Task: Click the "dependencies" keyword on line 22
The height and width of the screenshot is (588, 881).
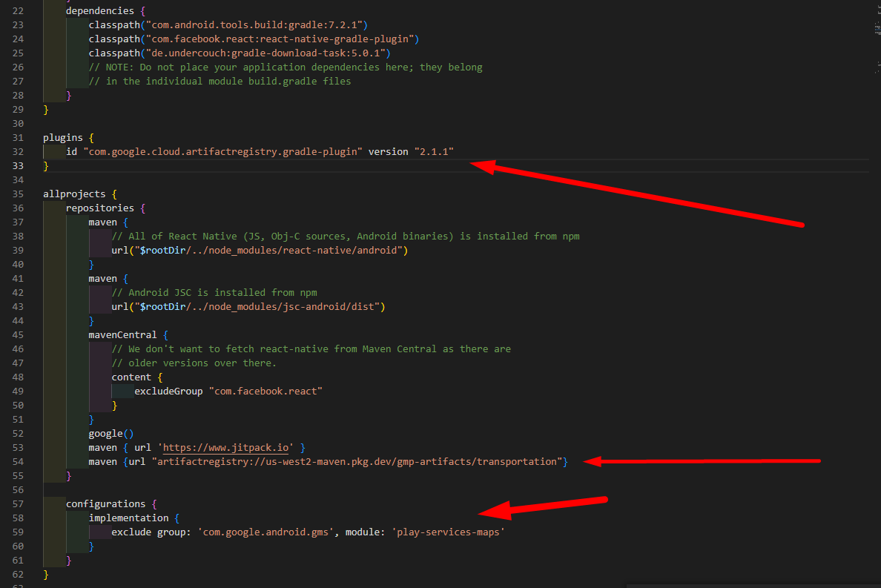Action: [x=100, y=11]
